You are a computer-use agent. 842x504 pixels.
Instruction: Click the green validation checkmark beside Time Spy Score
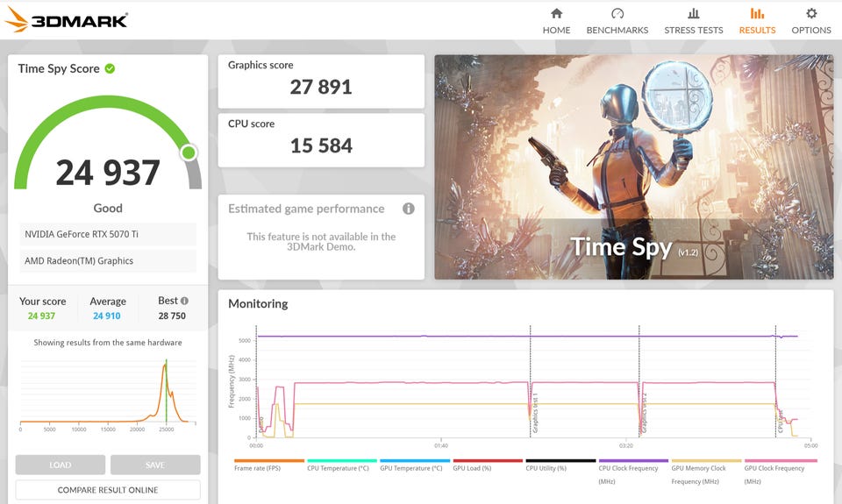pos(110,68)
